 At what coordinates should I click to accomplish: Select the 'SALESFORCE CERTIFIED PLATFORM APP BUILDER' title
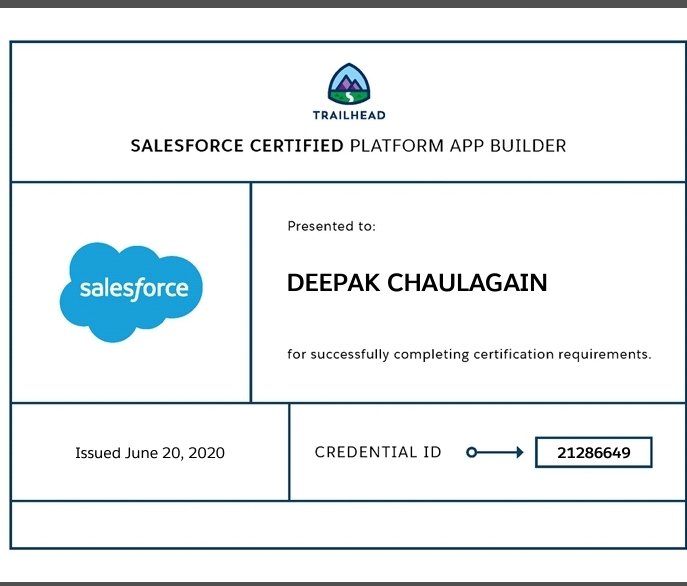(348, 146)
